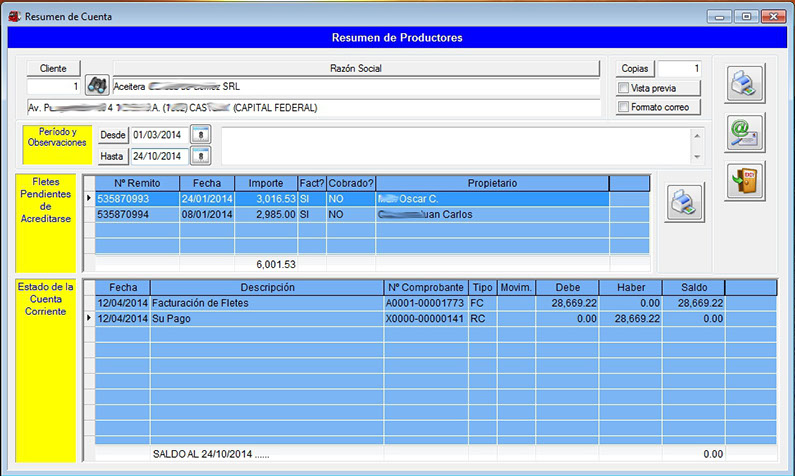Screen dimensions: 795x476
Task: Select remito 535870994 row
Action: click(136, 214)
